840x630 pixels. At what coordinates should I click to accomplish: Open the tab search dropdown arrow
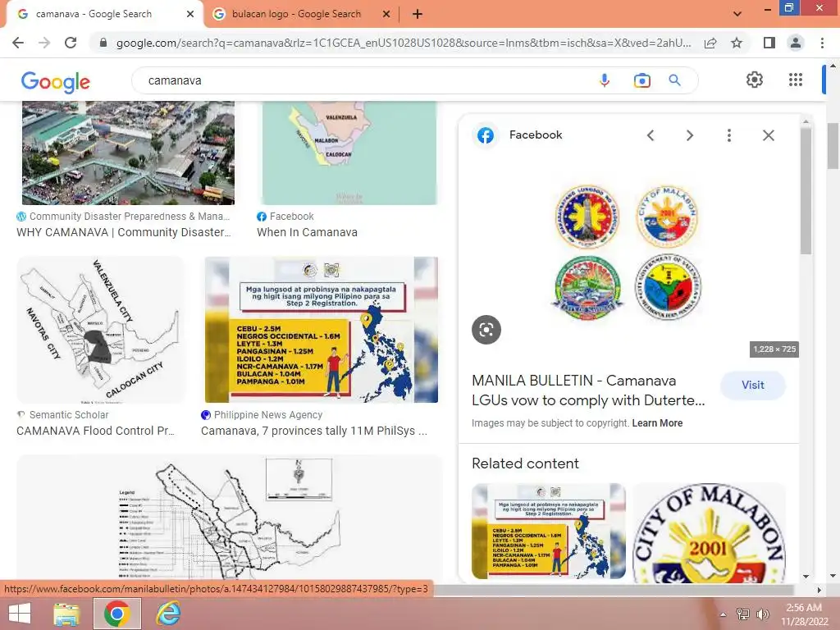[737, 14]
